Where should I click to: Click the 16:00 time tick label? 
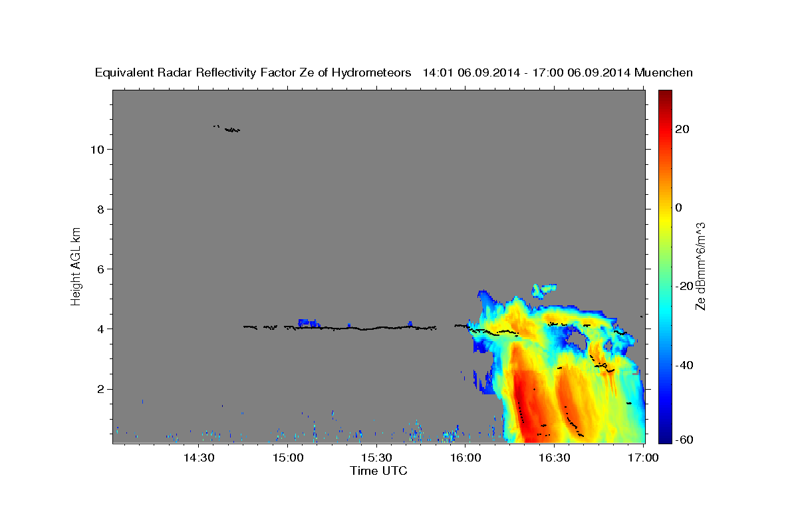click(x=465, y=458)
